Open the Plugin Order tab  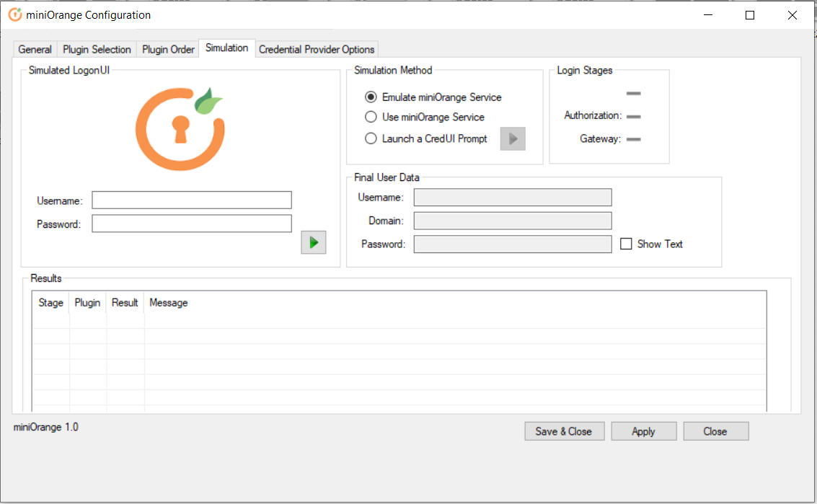[x=168, y=50]
